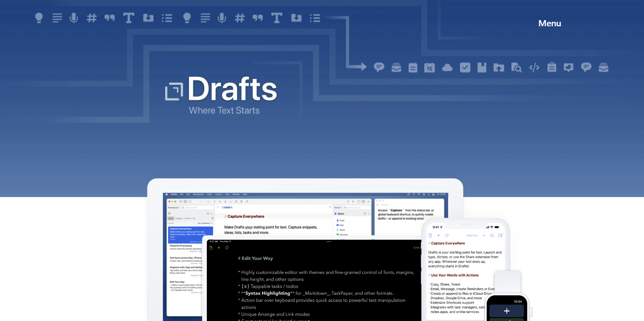Tap version label 469c70w on iPhone
Image resolution: width=644 pixels, height=321 pixels.
472,236
